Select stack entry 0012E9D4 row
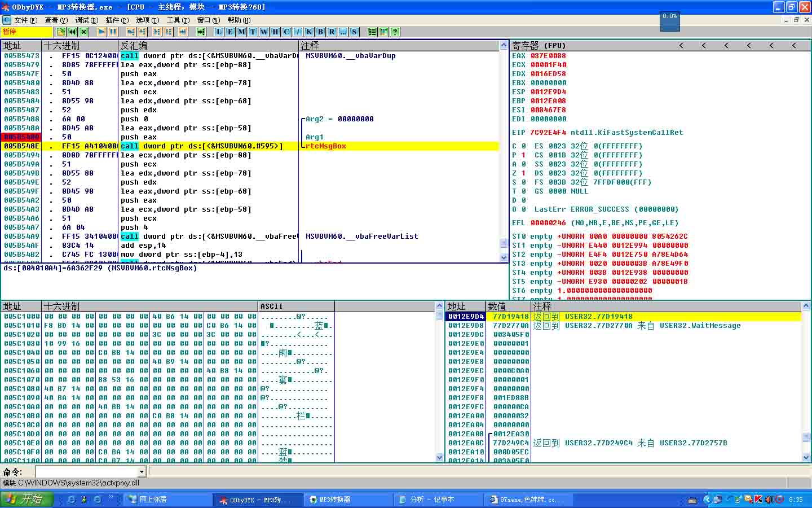 [x=623, y=317]
